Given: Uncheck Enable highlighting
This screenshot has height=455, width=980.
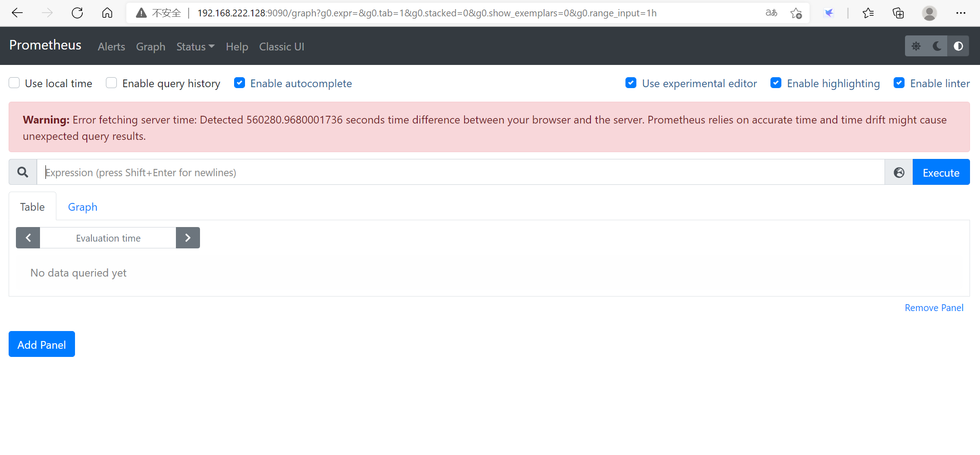Looking at the screenshot, I should pos(776,83).
